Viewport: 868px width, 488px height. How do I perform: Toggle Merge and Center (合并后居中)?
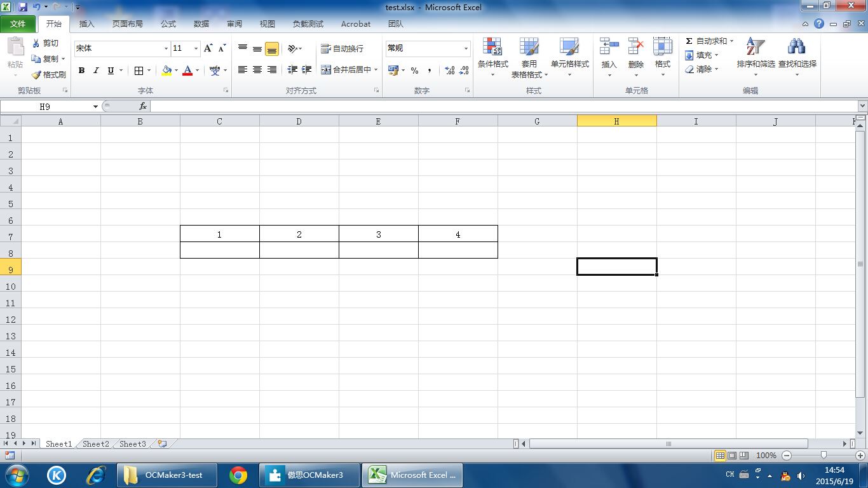pos(346,70)
